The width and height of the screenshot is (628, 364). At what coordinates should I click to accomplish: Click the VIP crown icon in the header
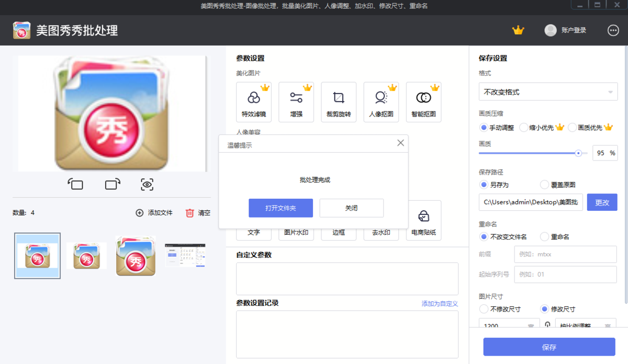(518, 30)
